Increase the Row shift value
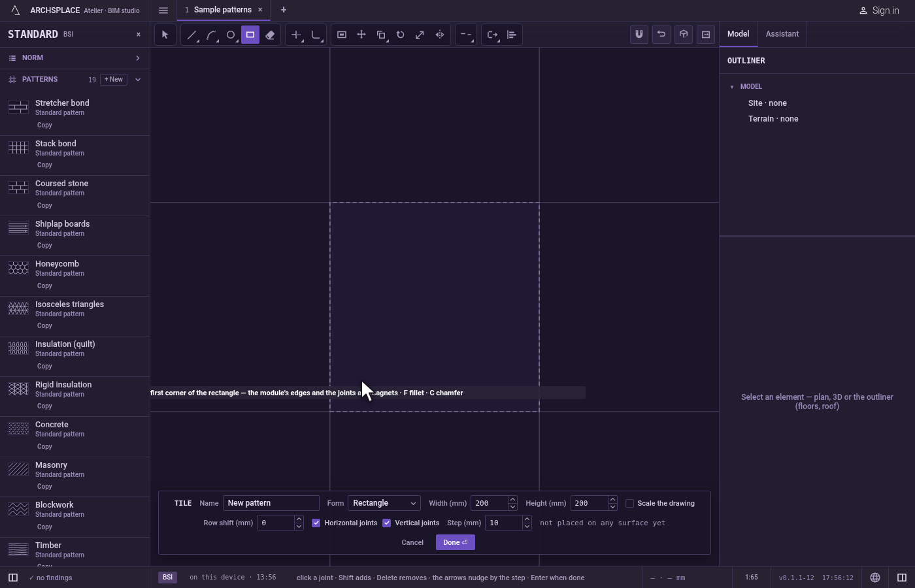The image size is (915, 588). coord(299,519)
